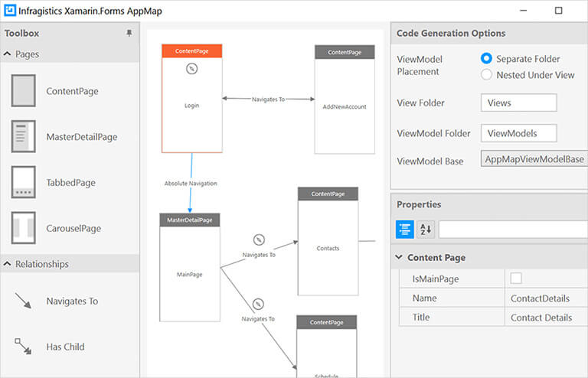Click the categorized view properties icon
The height and width of the screenshot is (378, 588).
404,229
